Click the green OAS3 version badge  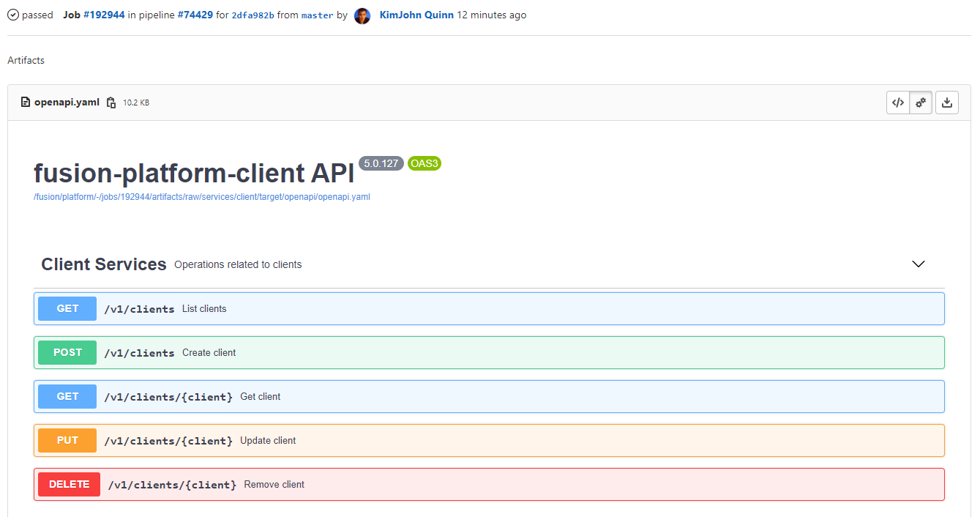point(424,164)
